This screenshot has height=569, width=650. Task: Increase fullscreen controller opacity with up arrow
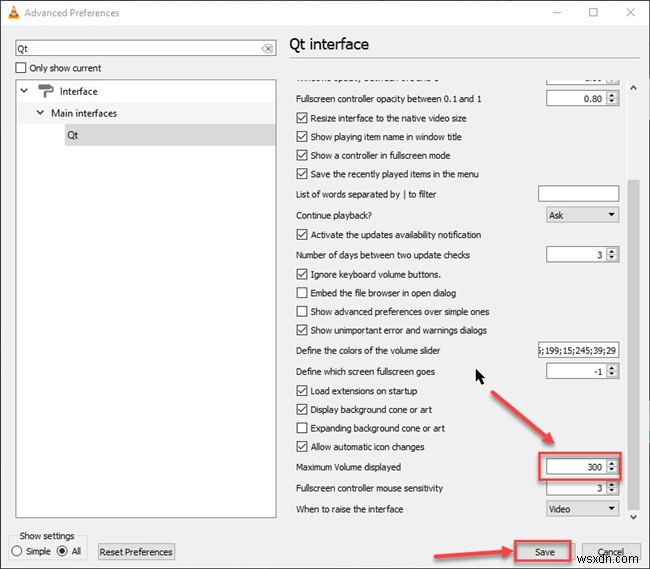[x=612, y=95]
